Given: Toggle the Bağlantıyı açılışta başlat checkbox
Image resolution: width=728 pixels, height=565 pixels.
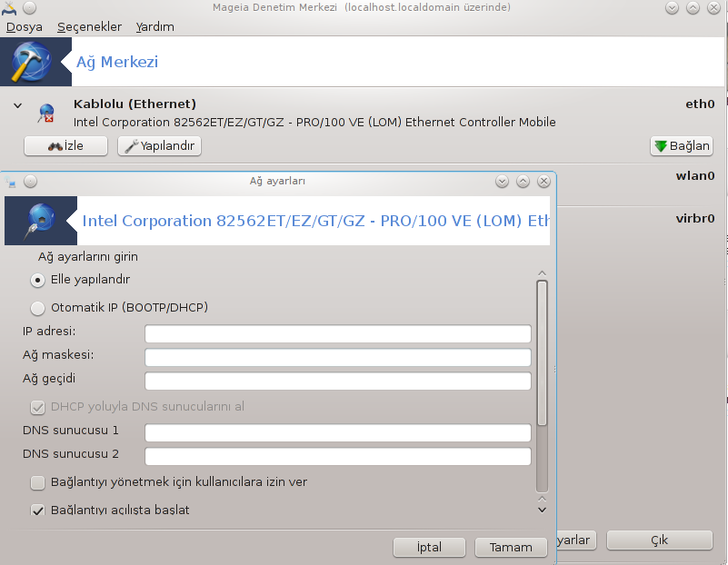Looking at the screenshot, I should tap(37, 510).
